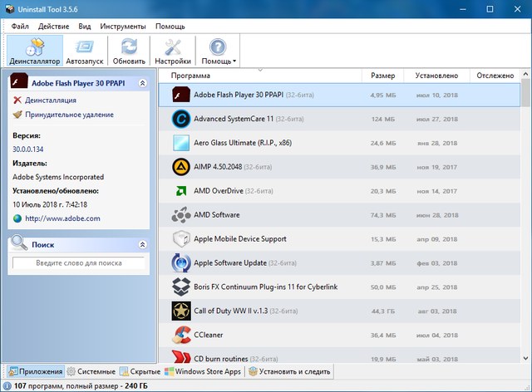Screen dimensions: 532x392
Task: Expand the Помощь toolbar dropdown
Action: [x=218, y=50]
